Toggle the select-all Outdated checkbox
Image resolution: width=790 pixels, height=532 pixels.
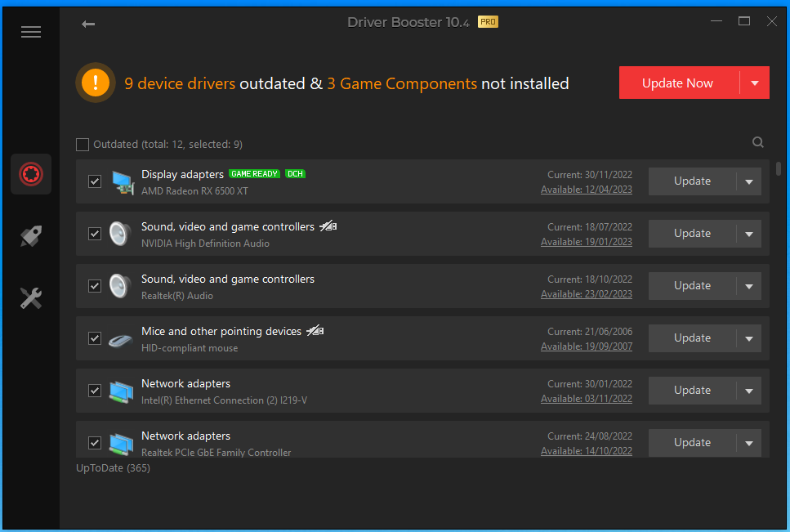pyautogui.click(x=83, y=145)
